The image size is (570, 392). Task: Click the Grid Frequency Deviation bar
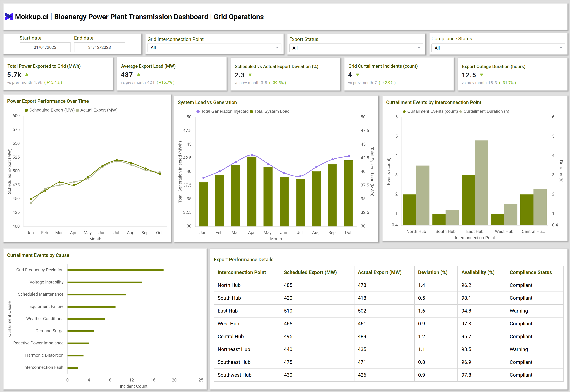click(x=115, y=270)
